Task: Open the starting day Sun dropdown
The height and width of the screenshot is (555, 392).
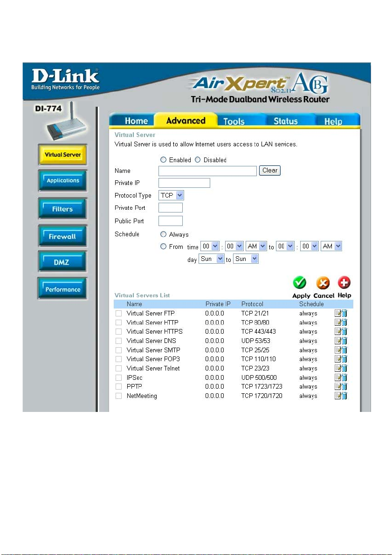Action: pos(212,259)
